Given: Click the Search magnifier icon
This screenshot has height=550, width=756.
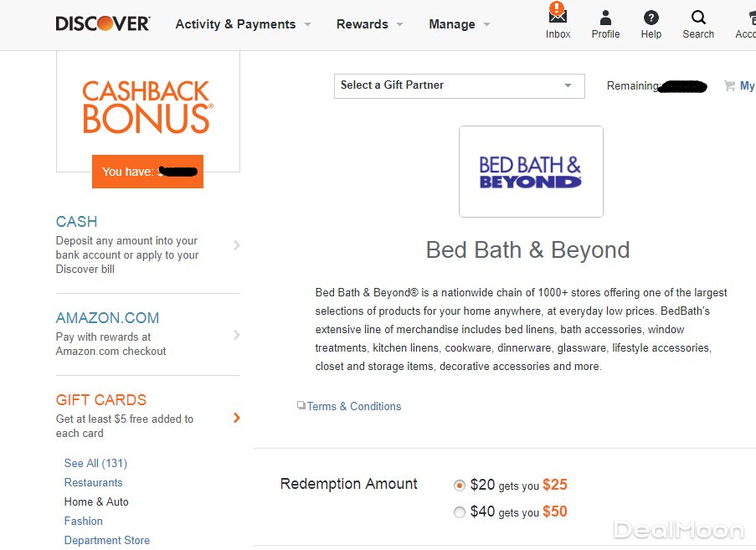Looking at the screenshot, I should [x=698, y=18].
